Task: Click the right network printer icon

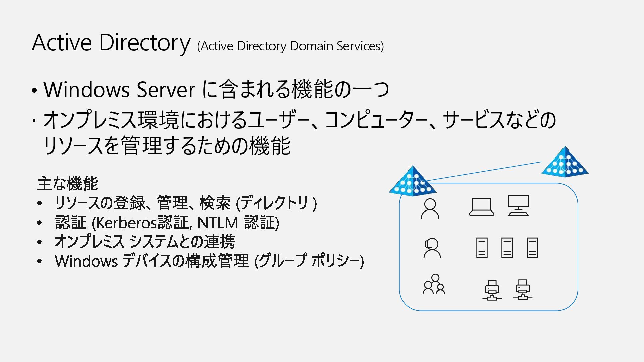Action: 523,290
